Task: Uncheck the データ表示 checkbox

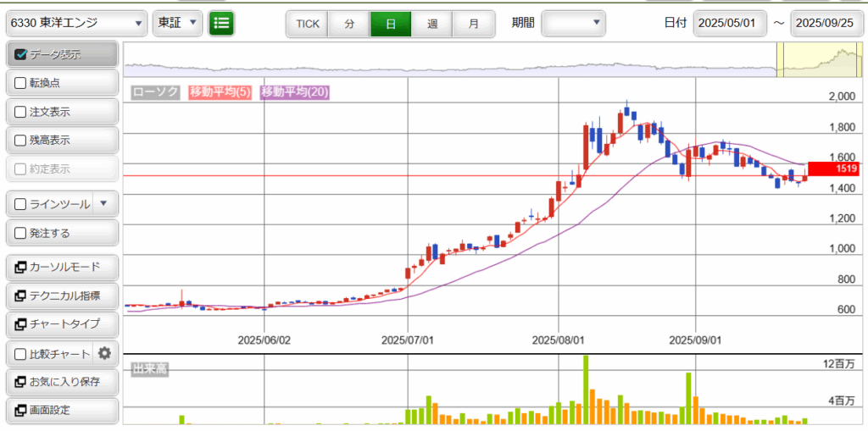Action: coord(22,55)
